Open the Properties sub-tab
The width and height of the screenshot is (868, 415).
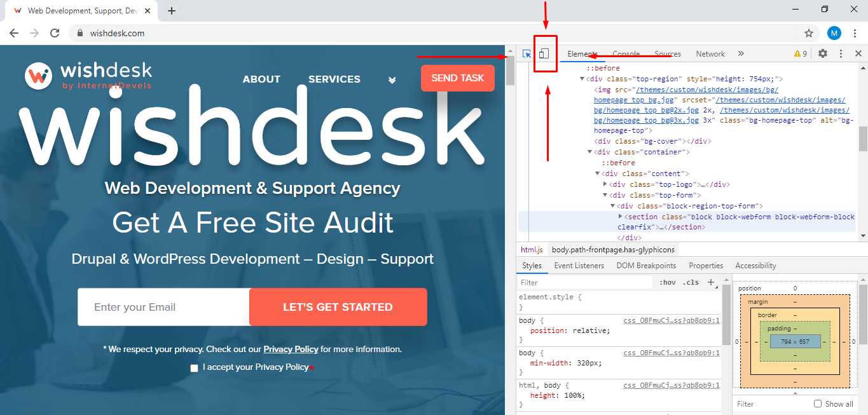(x=706, y=266)
